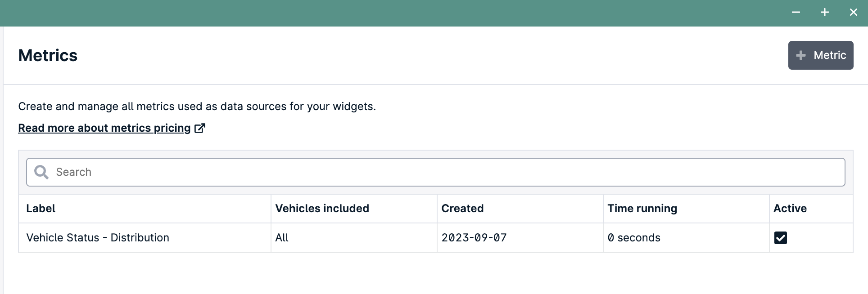The height and width of the screenshot is (294, 868).
Task: Close the window with the X icon
Action: coord(854,13)
